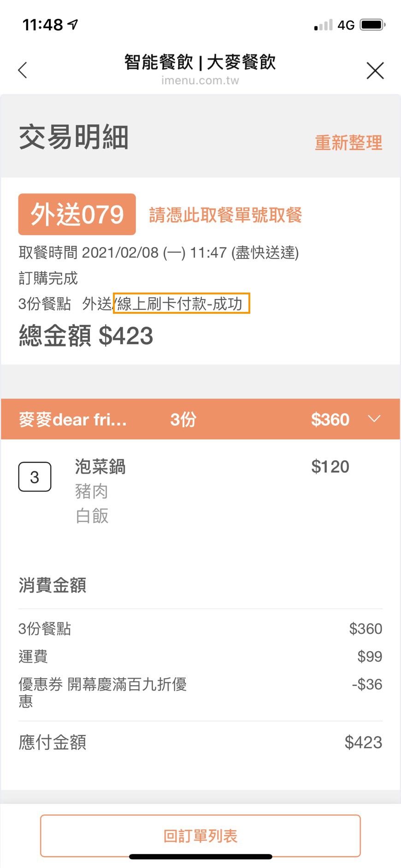The height and width of the screenshot is (868, 401).
Task: Select the 泡菜鍋 menu item
Action: tap(100, 467)
